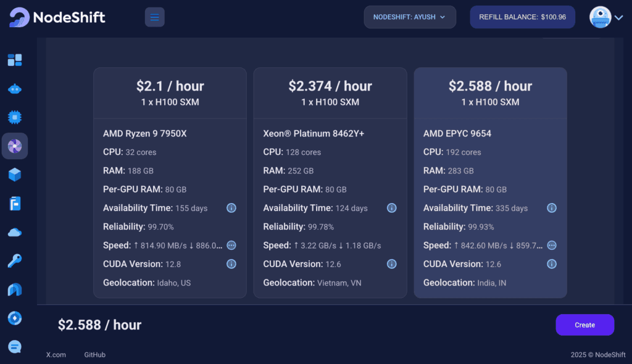This screenshot has width=632, height=364.
Task: Click the Xeon® Platinum 8462Y+ text
Action: 314,133
